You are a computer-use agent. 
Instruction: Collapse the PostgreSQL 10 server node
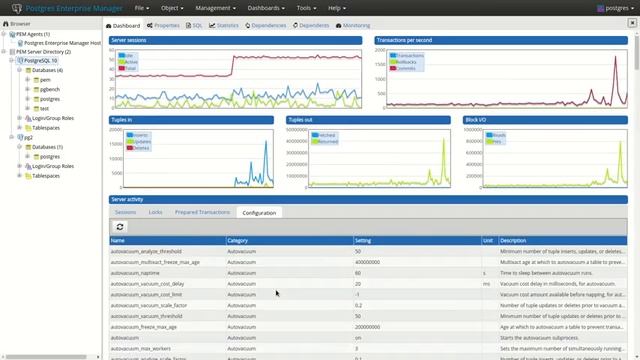[x=11, y=60]
